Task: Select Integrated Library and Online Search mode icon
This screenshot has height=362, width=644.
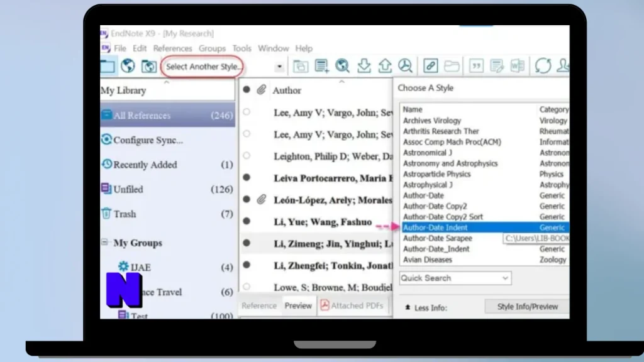Action: point(148,66)
